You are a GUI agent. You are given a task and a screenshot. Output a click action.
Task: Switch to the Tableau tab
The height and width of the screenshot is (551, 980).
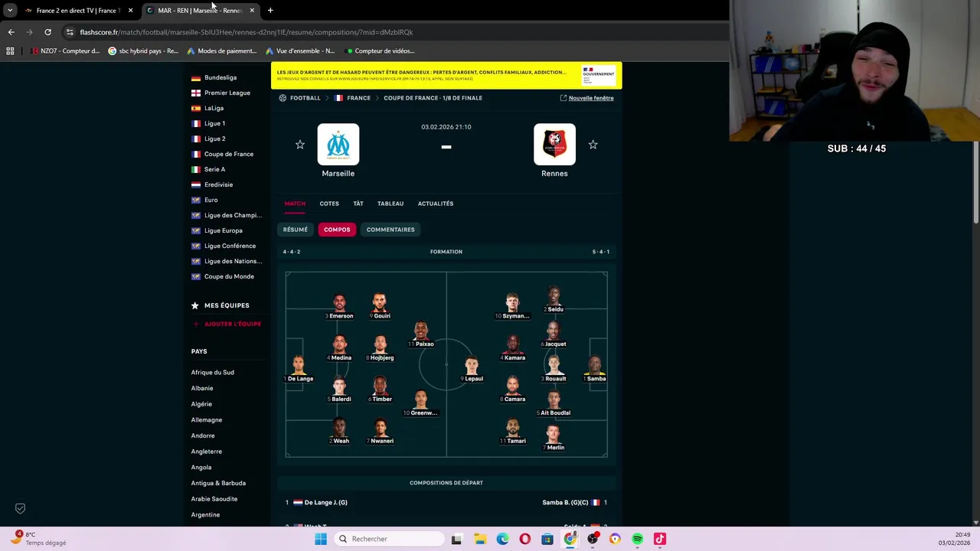pos(390,204)
